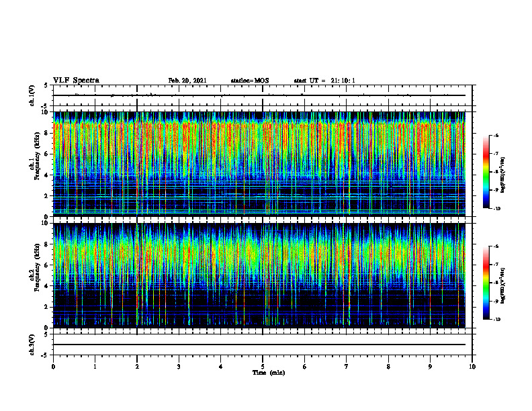Select the "Feb. 20, 2021" date label

[x=187, y=81]
